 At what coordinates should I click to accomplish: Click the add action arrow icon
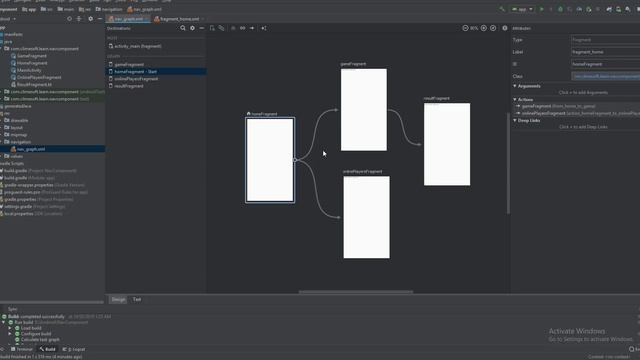(x=252, y=28)
